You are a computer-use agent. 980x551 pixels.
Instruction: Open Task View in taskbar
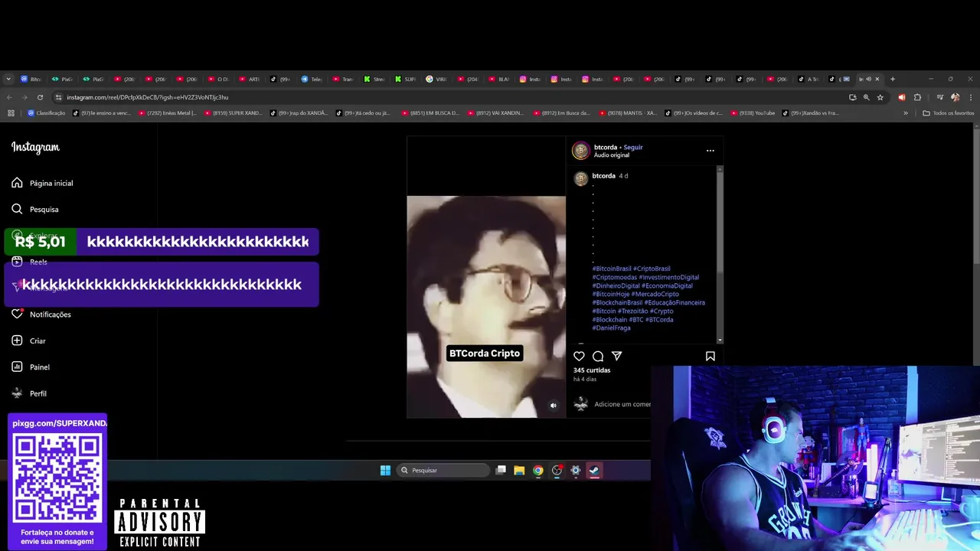501,470
